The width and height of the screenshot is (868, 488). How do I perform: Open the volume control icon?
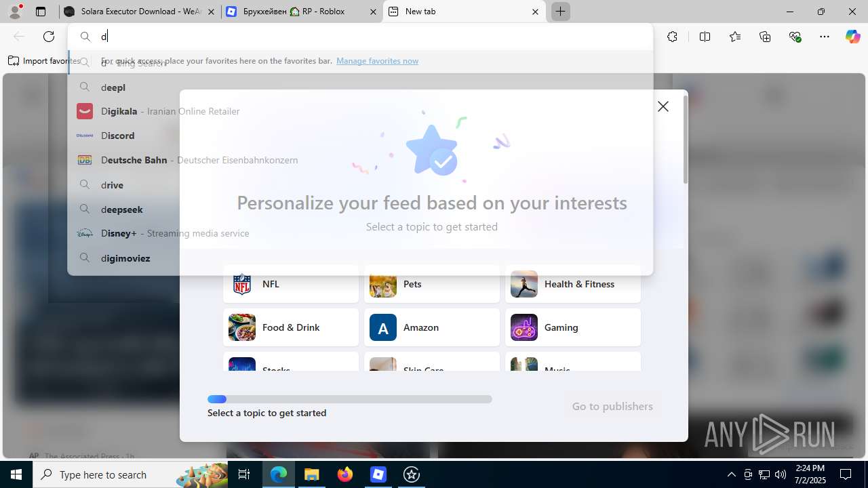pos(781,474)
